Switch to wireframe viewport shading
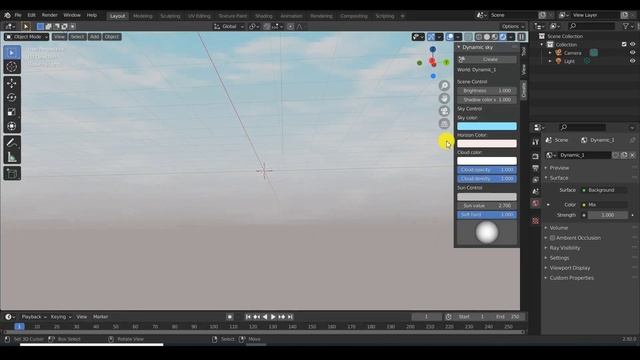Image resolution: width=640 pixels, height=360 pixels. pyautogui.click(x=479, y=37)
